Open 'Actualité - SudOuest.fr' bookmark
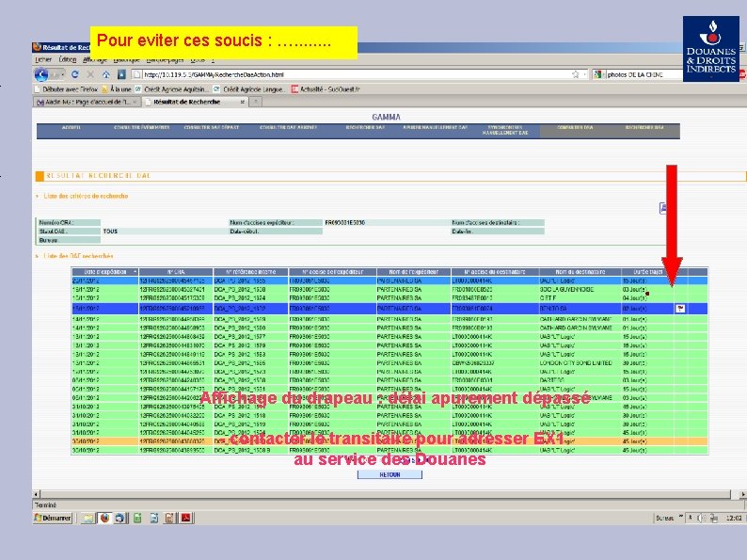This screenshot has height=560, width=747. pos(326,89)
